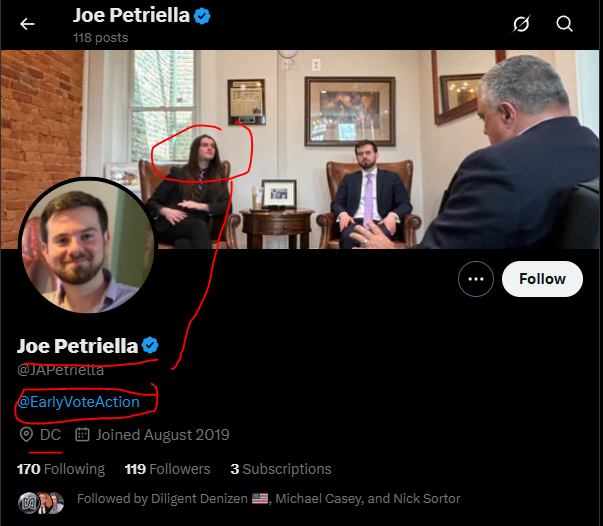Viewport: 603px width, 526px height.
Task: Click the calendar joined icon
Action: pos(83,435)
